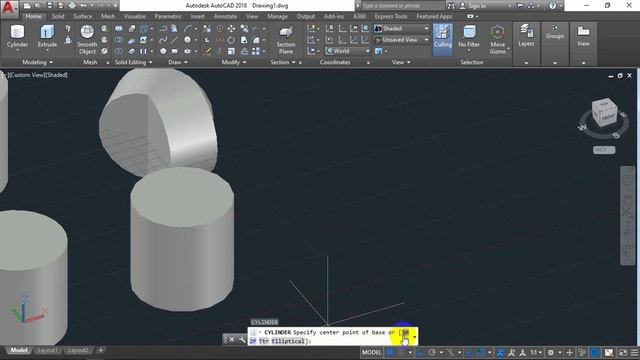Close the command line window
The image size is (640, 360).
[x=231, y=340]
